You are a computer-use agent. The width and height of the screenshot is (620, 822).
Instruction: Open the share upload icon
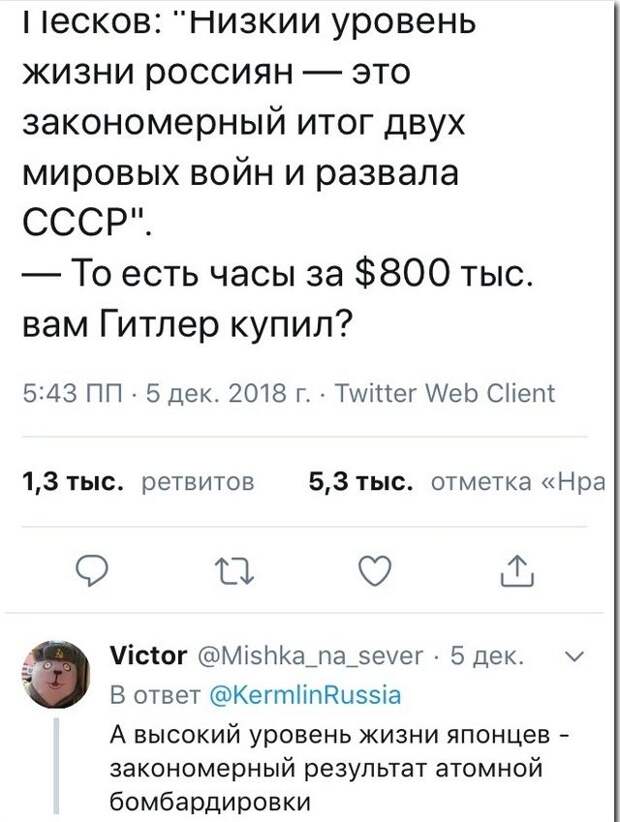pyautogui.click(x=517, y=570)
